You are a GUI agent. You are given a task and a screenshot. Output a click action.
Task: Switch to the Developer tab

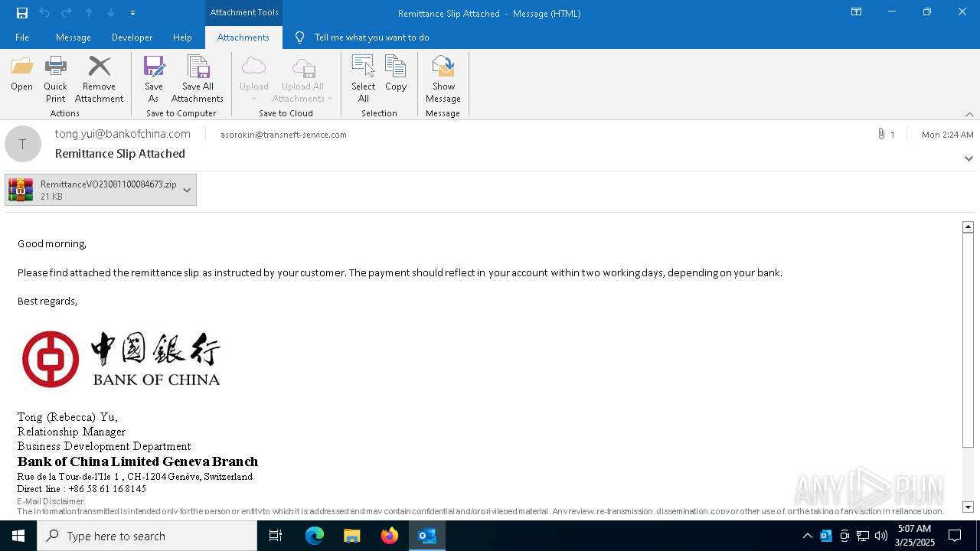coord(132,37)
